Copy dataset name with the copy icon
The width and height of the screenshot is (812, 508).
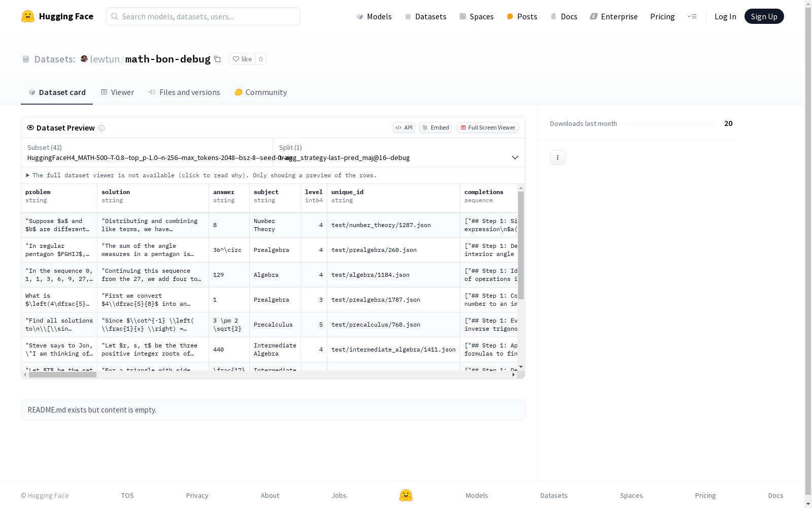click(217, 59)
